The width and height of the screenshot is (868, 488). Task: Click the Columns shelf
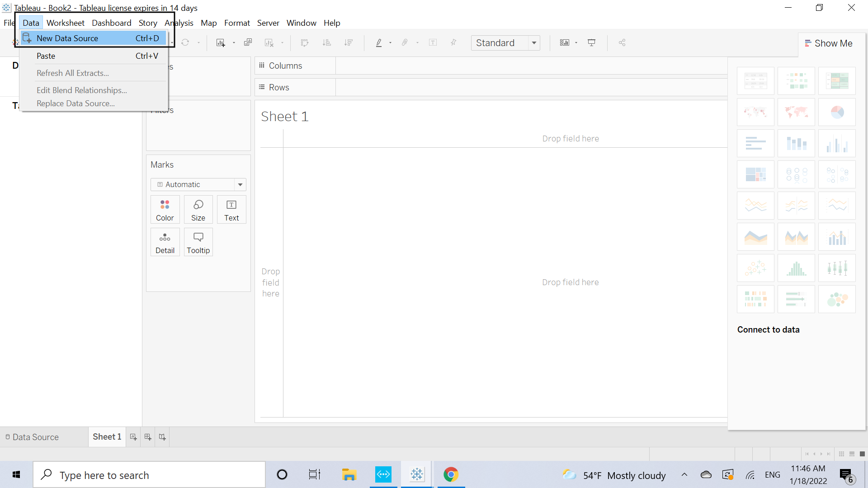click(491, 66)
